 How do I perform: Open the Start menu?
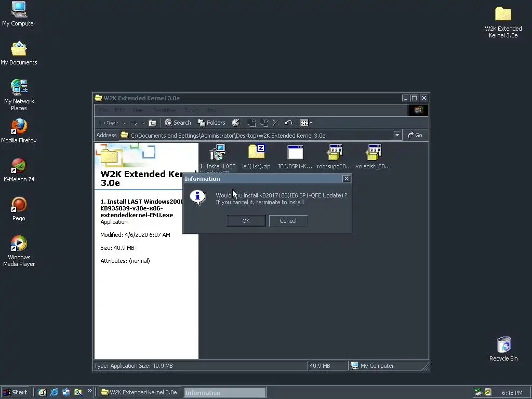coord(15,392)
